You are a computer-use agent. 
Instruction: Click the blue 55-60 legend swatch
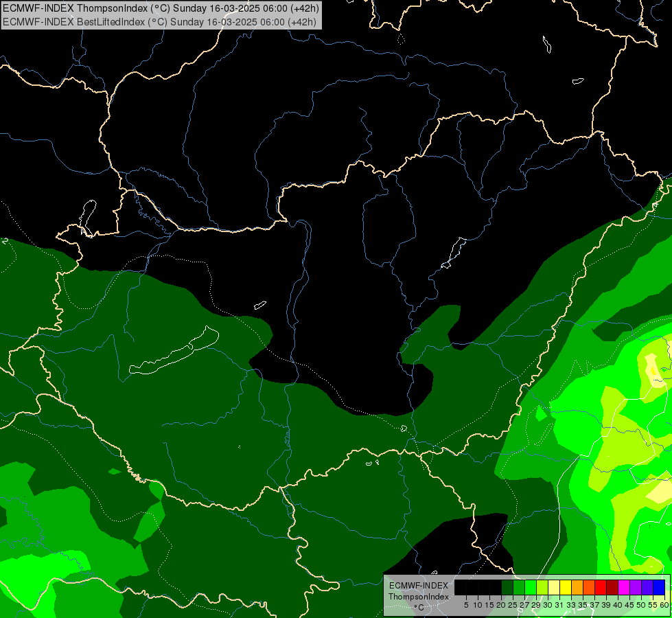pyautogui.click(x=659, y=587)
